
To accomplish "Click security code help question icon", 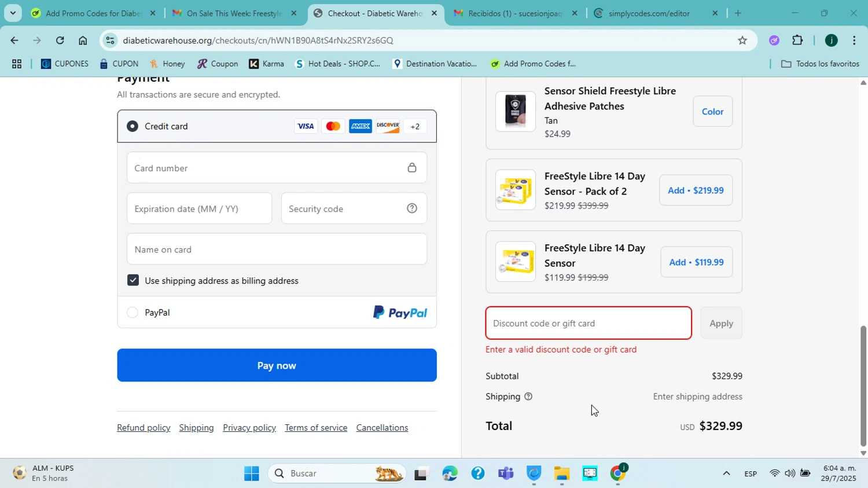I will coord(412,208).
